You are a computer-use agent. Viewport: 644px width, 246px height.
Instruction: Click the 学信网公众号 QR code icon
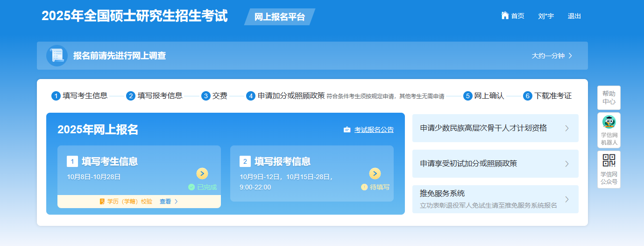(609, 160)
